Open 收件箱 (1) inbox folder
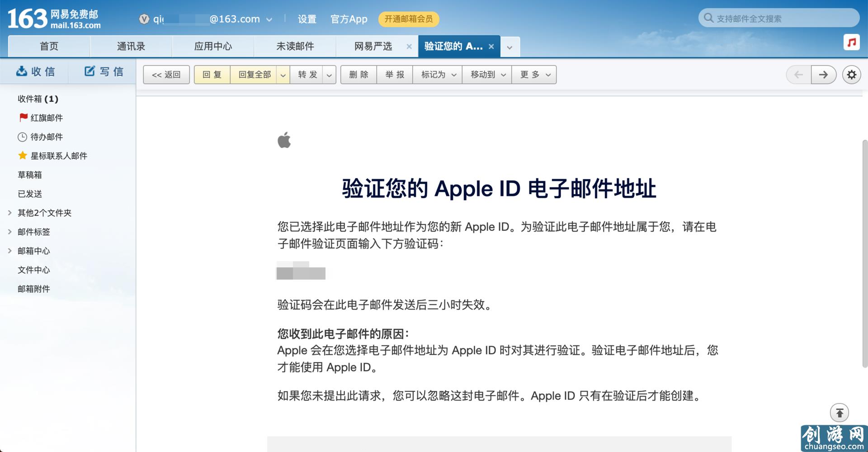Screen dimensions: 868x452 pos(38,99)
